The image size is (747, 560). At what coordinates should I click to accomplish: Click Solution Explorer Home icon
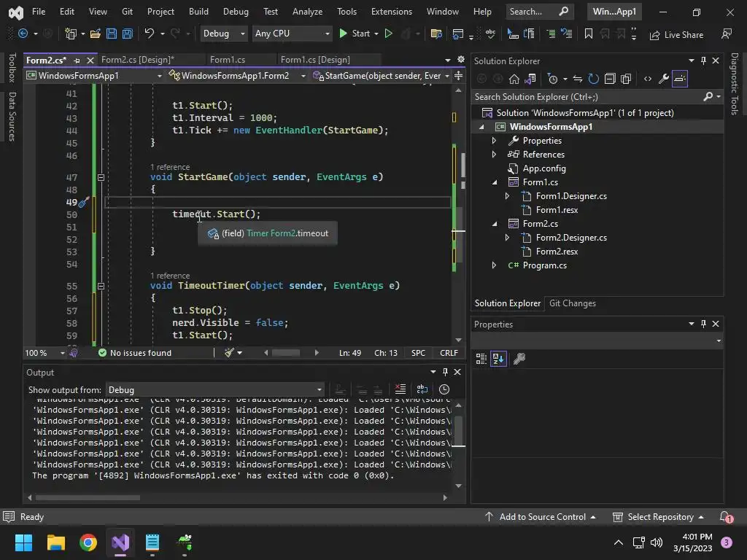tap(514, 79)
